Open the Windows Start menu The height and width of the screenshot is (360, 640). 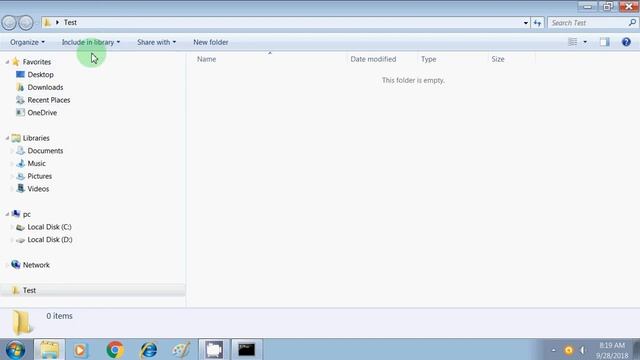click(x=15, y=350)
